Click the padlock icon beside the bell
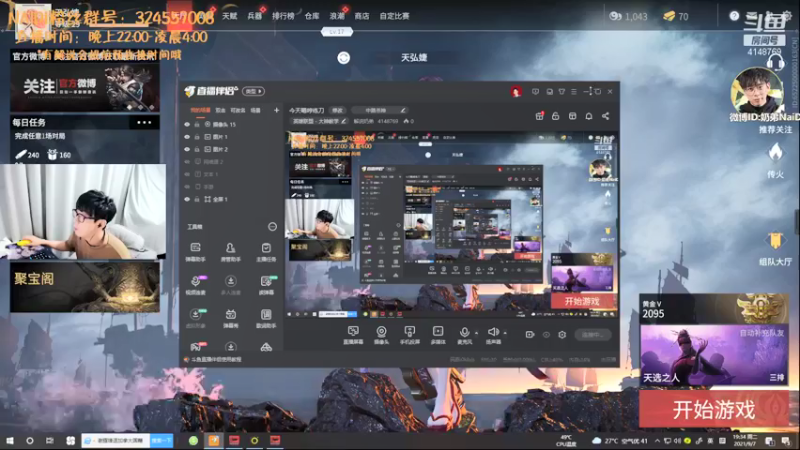Screen dimensions: 800x450 556,116
